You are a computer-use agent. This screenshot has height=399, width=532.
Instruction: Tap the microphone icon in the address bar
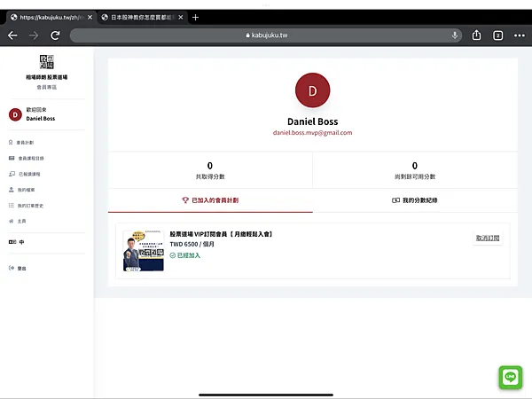pyautogui.click(x=455, y=35)
